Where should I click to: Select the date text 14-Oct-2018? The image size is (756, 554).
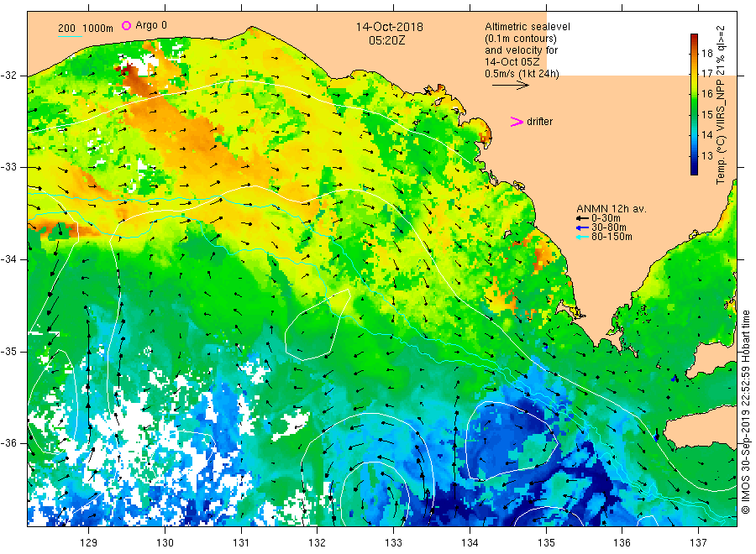390,27
